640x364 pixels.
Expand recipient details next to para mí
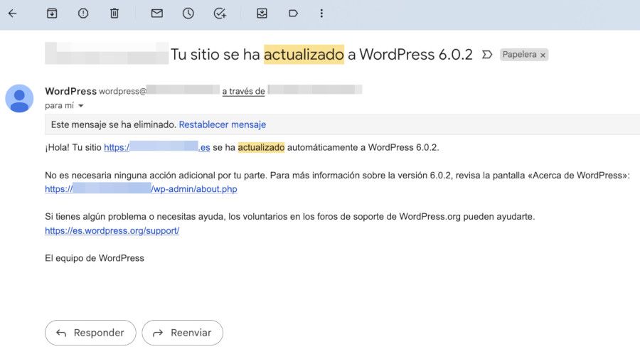(x=81, y=106)
